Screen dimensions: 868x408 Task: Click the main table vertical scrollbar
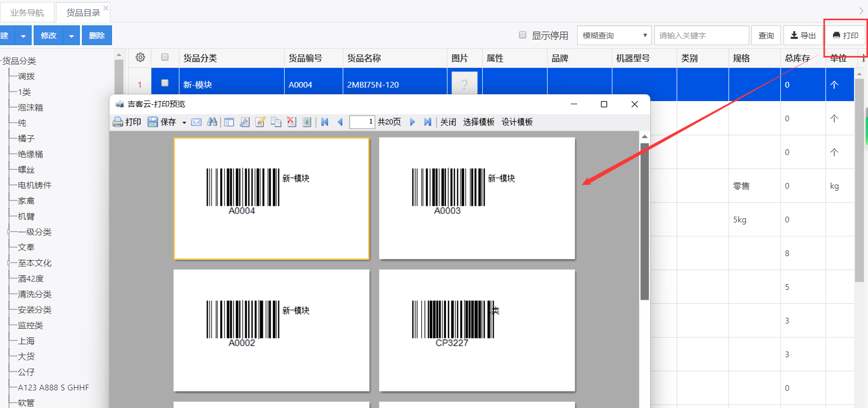pos(860,180)
